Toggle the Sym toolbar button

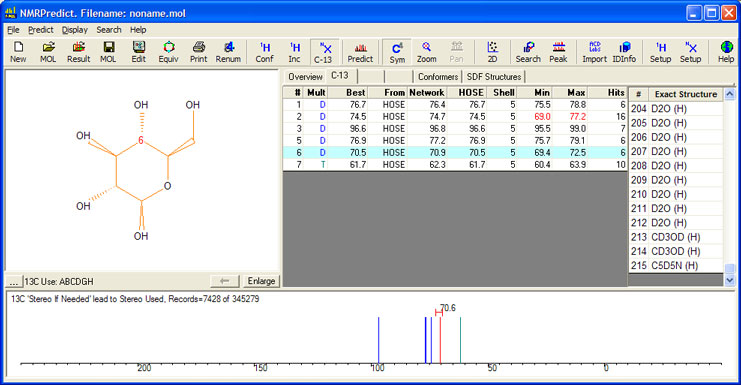click(x=397, y=52)
